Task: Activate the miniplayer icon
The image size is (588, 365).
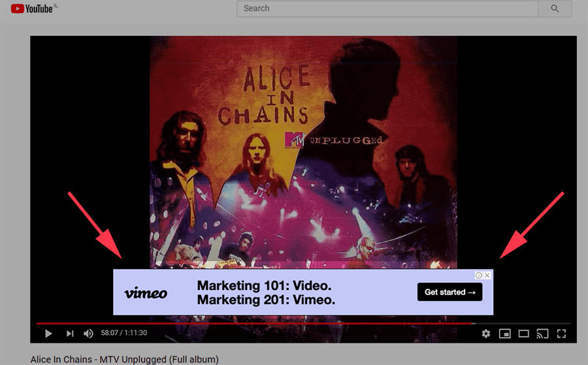Action: 504,334
